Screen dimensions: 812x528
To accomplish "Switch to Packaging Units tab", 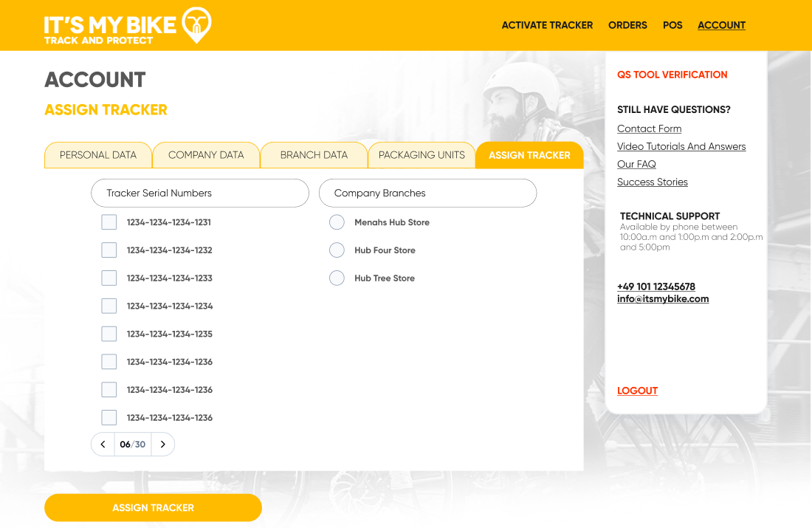I will [422, 155].
